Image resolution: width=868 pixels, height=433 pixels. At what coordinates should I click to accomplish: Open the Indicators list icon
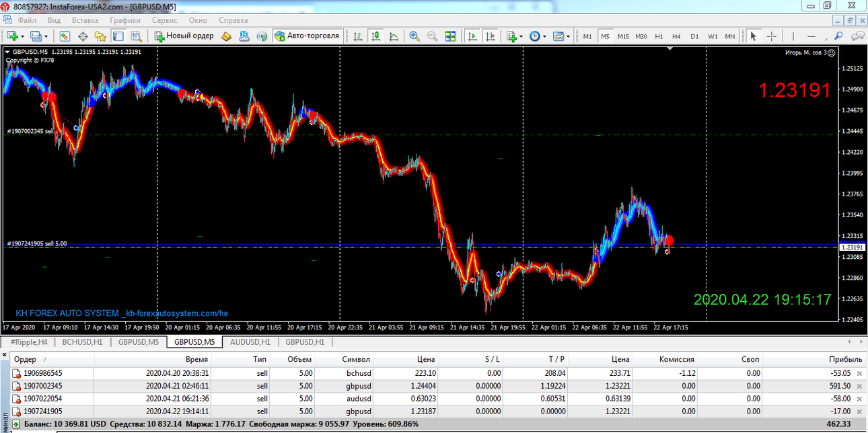click(512, 36)
